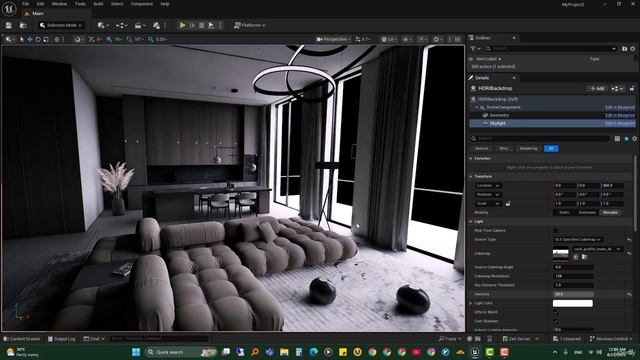This screenshot has height=360, width=640.
Task: Toggle the Outliner visibility eye column
Action: tap(471, 59)
